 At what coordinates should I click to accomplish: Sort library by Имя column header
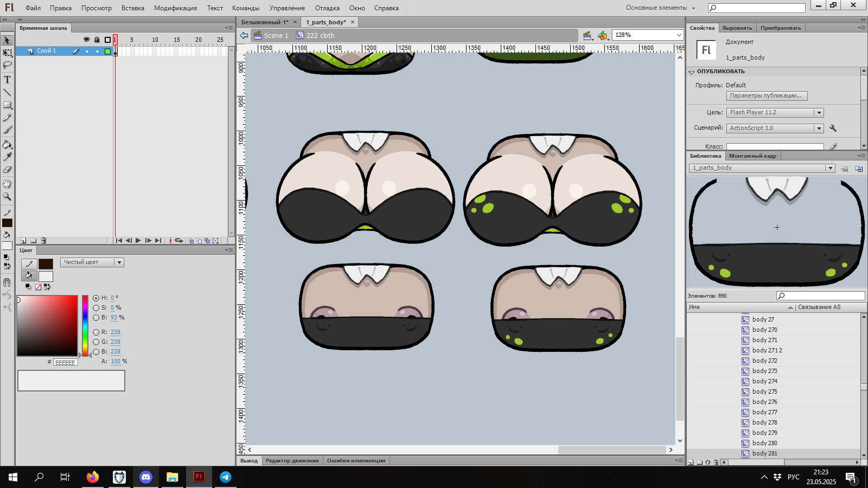point(741,307)
